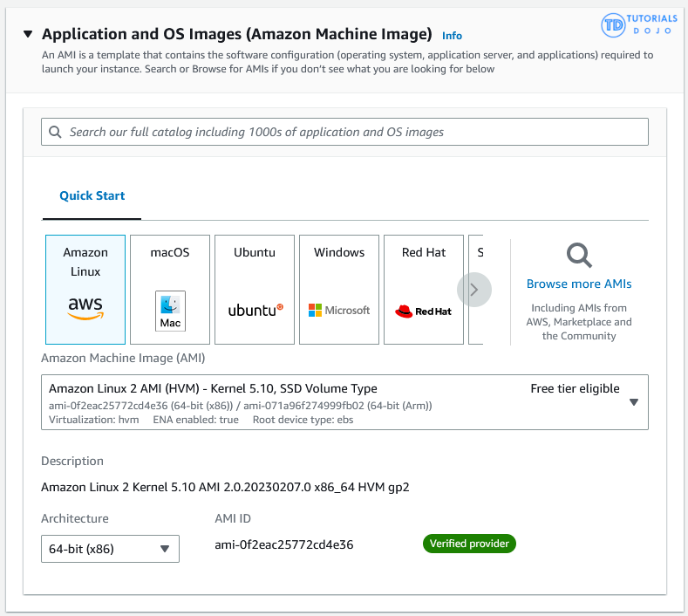This screenshot has width=688, height=616.
Task: Open the Amazon Machine Image dropdown
Action: 344,402
